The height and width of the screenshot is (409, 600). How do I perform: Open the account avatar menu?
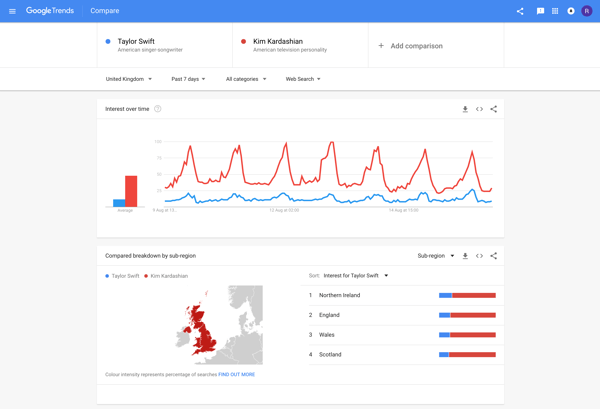(587, 11)
